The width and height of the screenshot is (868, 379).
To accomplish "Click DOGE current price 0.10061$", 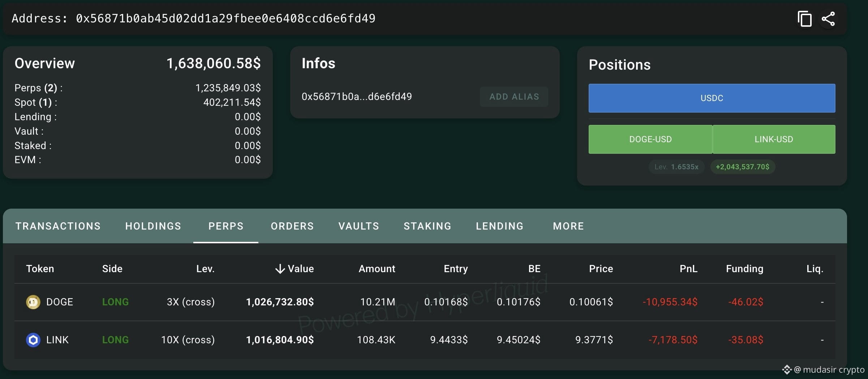I will click(x=591, y=302).
